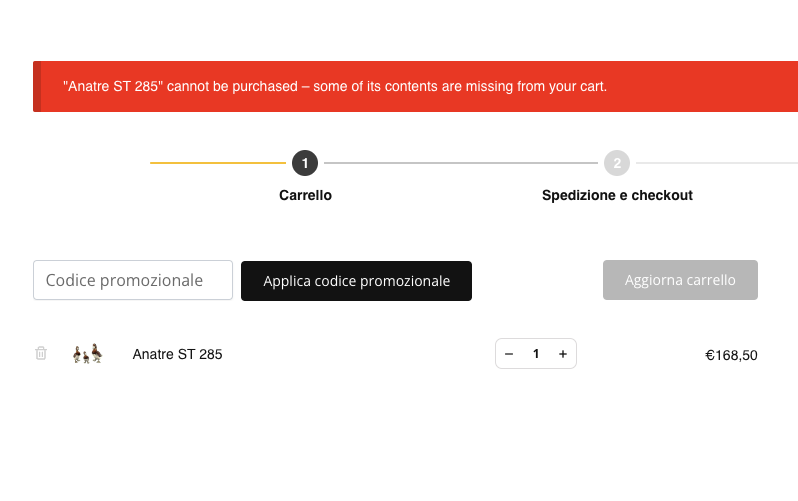Viewport: 798px width, 501px height.
Task: Apply coupon via Applica codice promozionale
Action: coord(356,281)
